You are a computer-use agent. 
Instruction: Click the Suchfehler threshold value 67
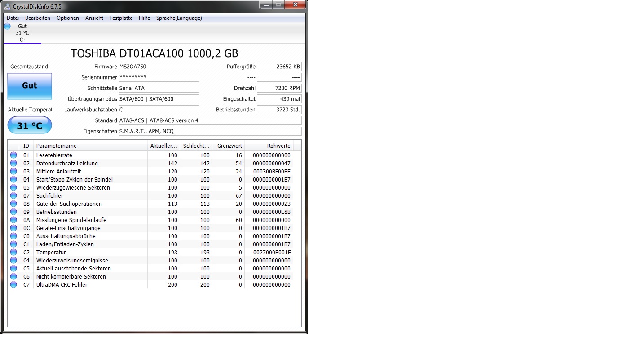[x=239, y=195]
